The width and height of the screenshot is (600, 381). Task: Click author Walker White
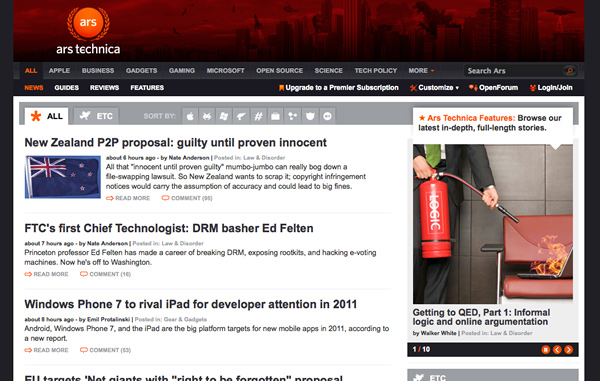coord(439,333)
